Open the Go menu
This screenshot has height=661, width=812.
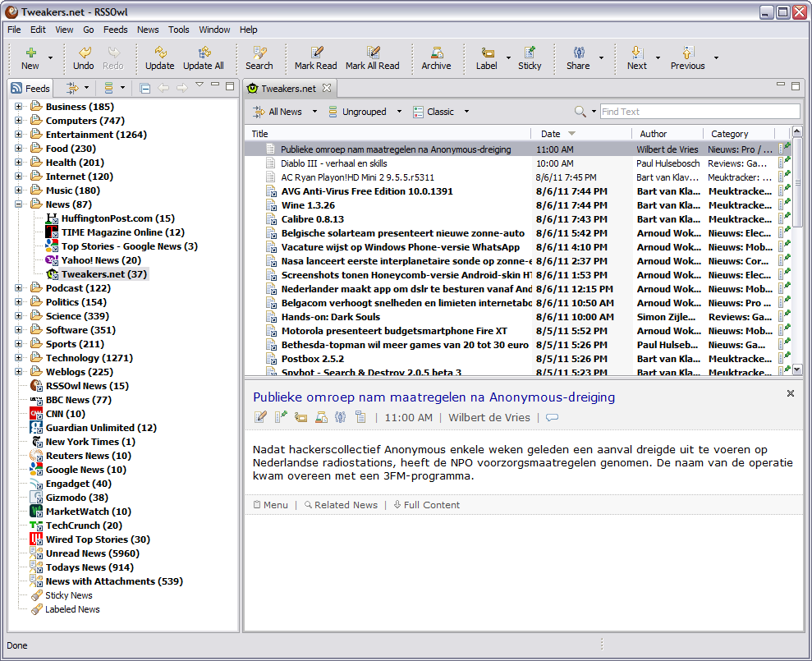click(x=89, y=30)
